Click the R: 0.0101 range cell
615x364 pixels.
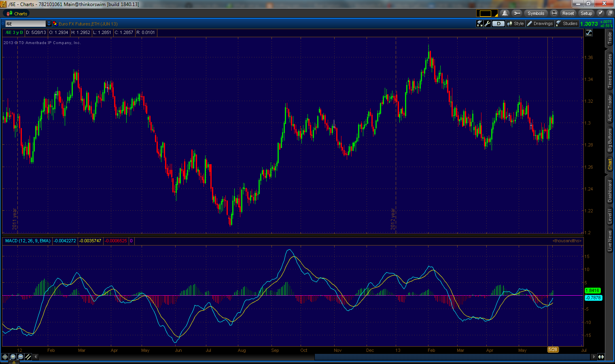pyautogui.click(x=146, y=32)
